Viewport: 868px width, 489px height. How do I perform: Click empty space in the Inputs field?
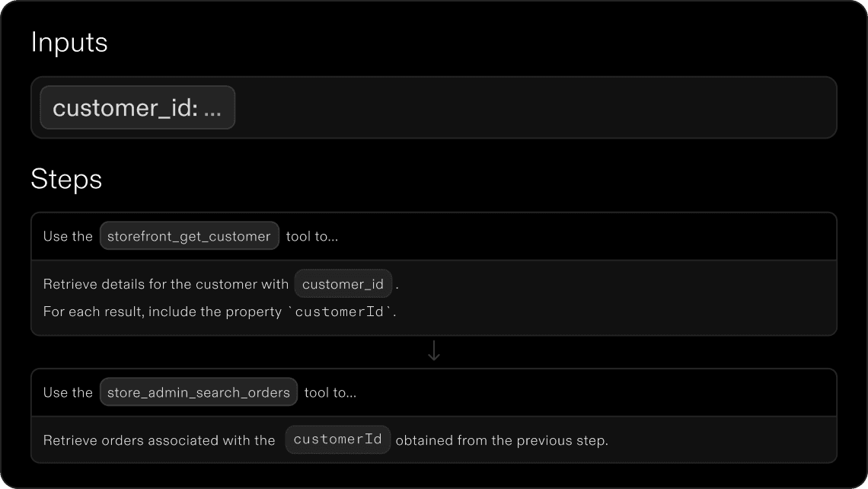[533, 108]
